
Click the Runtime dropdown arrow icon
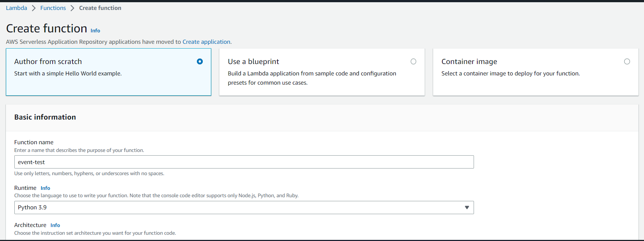(467, 208)
